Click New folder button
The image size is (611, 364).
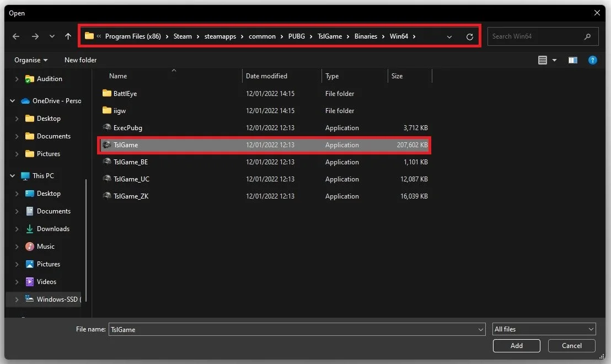click(x=81, y=60)
